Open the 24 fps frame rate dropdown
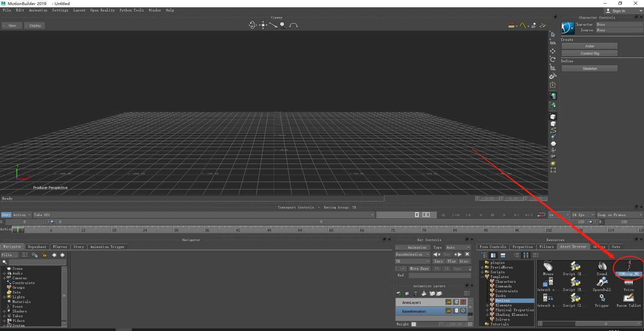Viewport: 644px width, 331px height. 583,215
